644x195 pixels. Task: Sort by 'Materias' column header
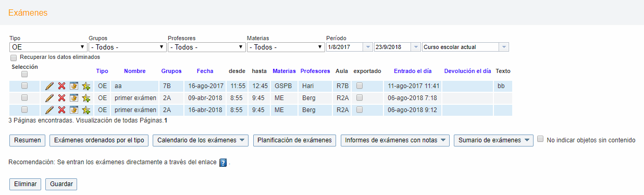(x=284, y=71)
